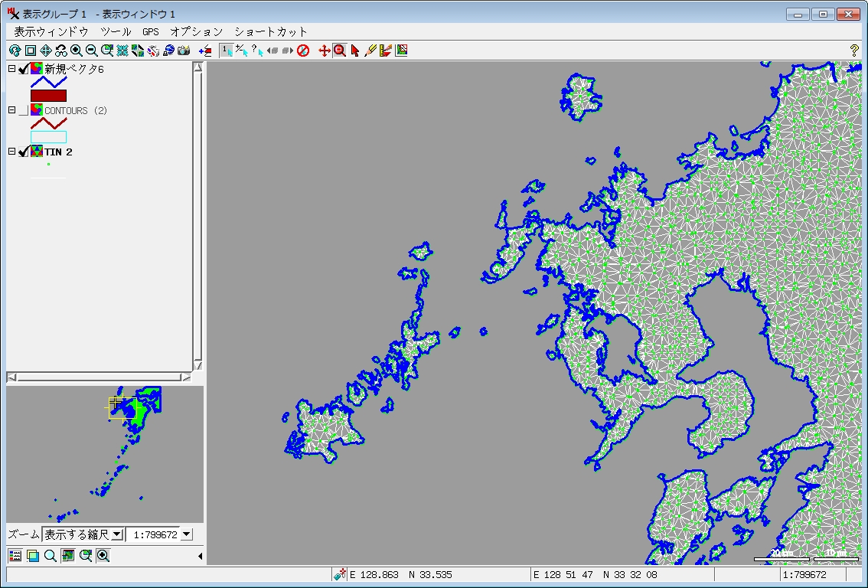
Task: Click the zoom out magnifier icon
Action: click(92, 51)
